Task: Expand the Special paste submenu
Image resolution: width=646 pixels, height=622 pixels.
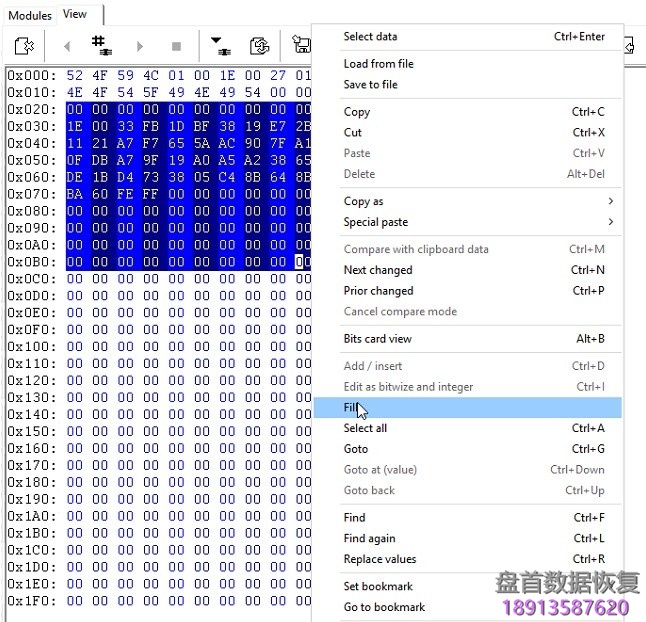Action: pyautogui.click(x=376, y=222)
